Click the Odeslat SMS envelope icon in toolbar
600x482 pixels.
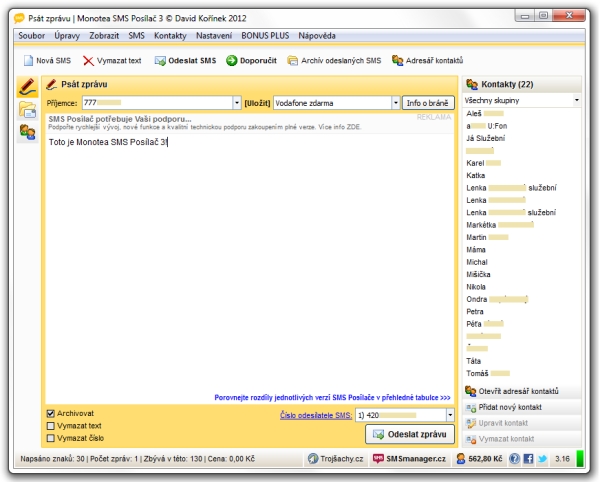pos(160,60)
